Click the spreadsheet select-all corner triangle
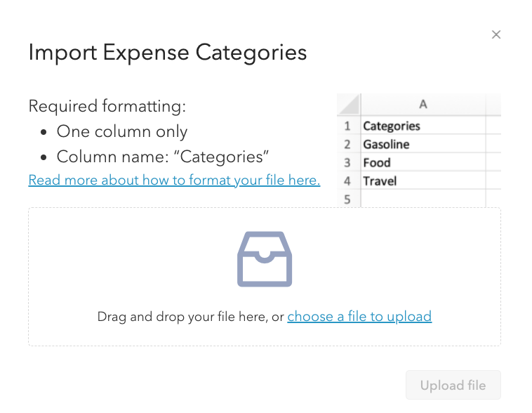 pos(348,104)
